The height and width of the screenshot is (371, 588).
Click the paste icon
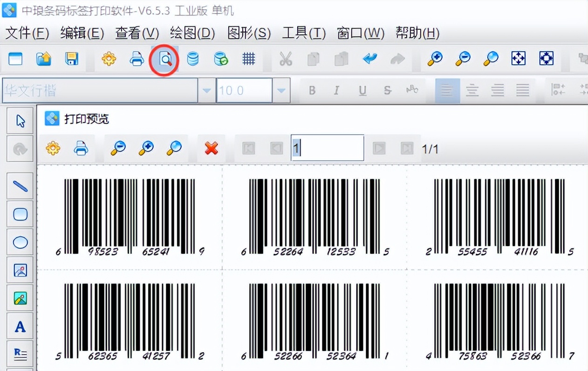pos(342,59)
